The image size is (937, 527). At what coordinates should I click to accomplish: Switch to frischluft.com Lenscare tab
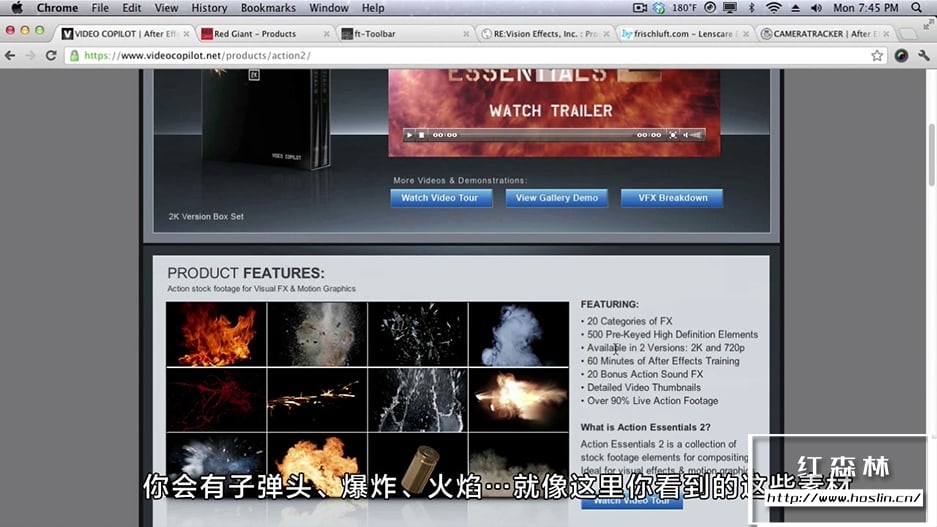683,33
